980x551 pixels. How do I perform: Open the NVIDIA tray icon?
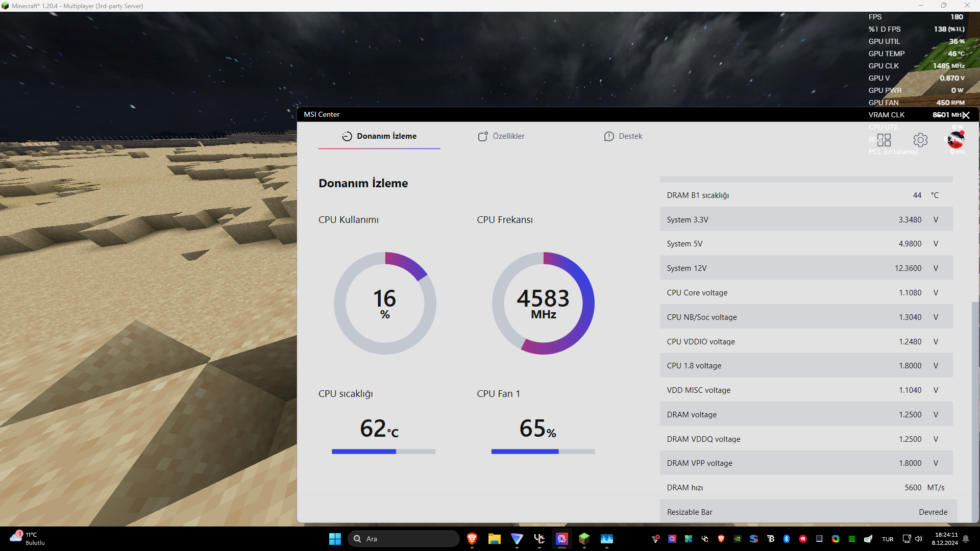coord(738,539)
